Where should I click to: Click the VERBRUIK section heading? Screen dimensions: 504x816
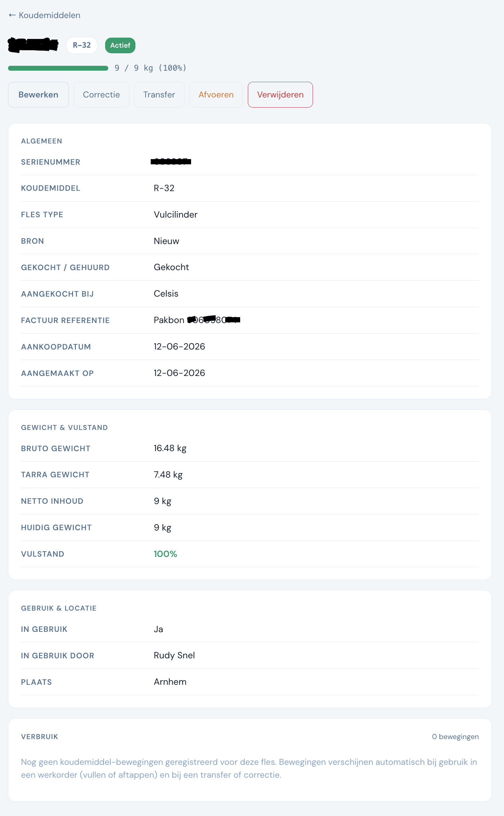tap(39, 737)
